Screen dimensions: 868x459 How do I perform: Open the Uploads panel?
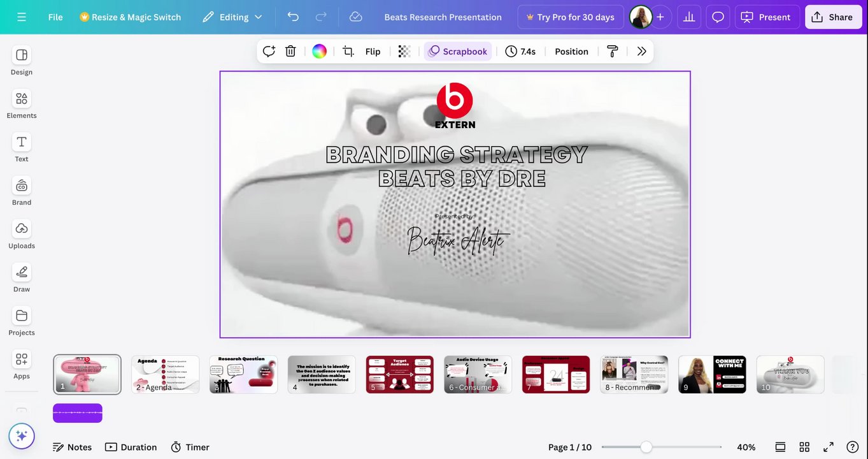(x=22, y=234)
